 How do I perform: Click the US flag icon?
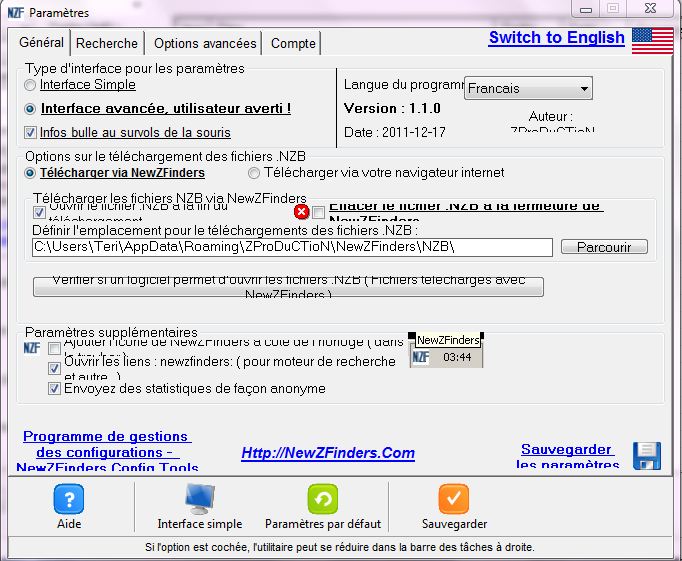(652, 40)
